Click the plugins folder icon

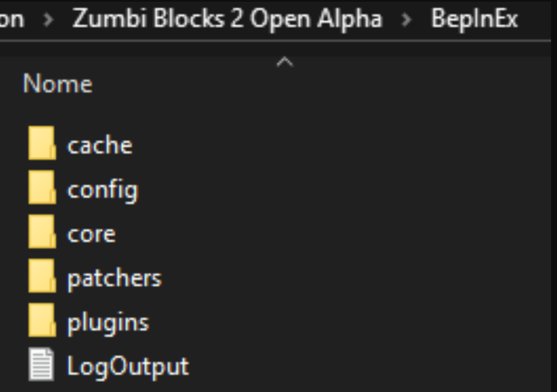click(41, 322)
